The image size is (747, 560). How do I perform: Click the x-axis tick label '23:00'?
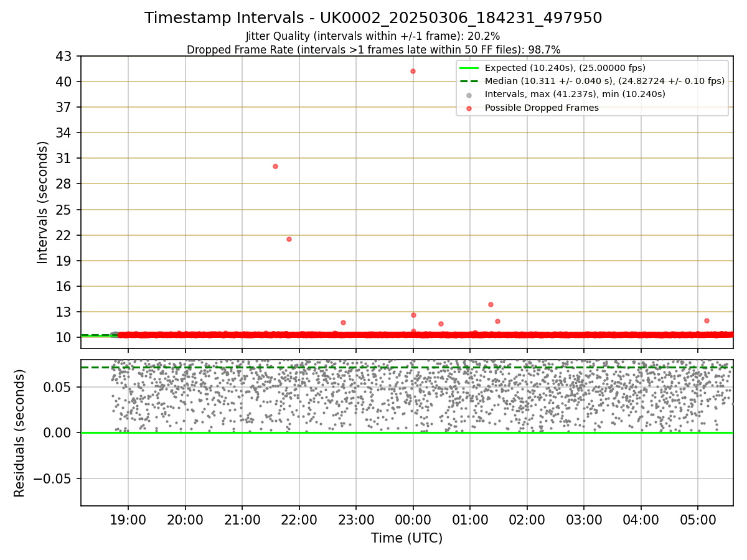[x=356, y=520]
